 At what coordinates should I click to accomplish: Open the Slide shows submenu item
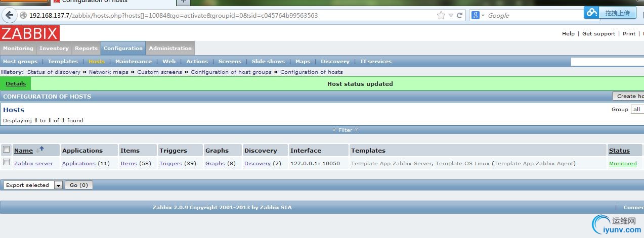pyautogui.click(x=268, y=62)
